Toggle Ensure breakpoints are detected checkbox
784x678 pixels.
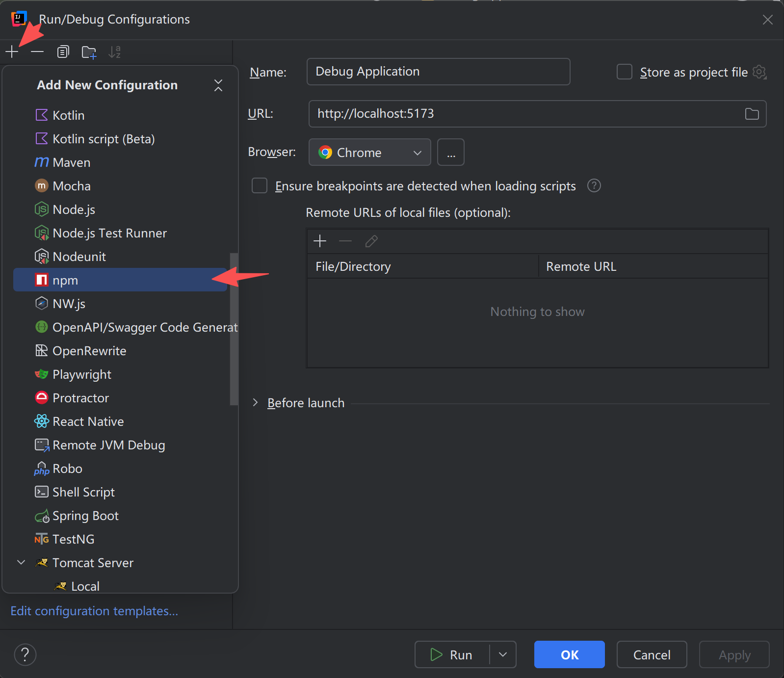pos(259,186)
